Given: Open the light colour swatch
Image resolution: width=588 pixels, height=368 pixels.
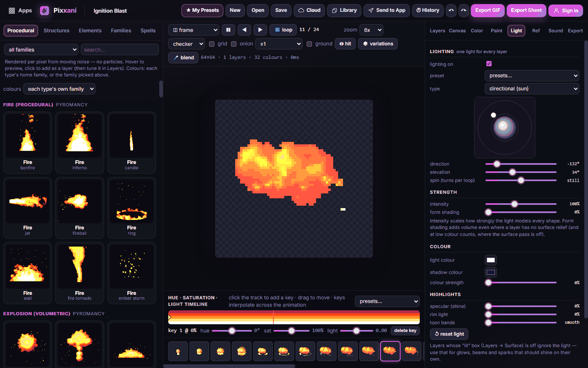Looking at the screenshot, I should 491,260.
